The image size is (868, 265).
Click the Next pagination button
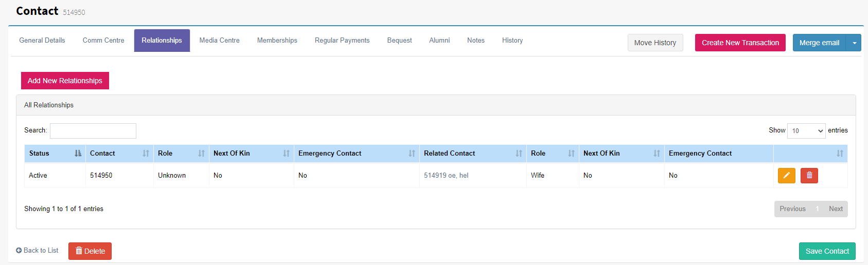click(836, 209)
